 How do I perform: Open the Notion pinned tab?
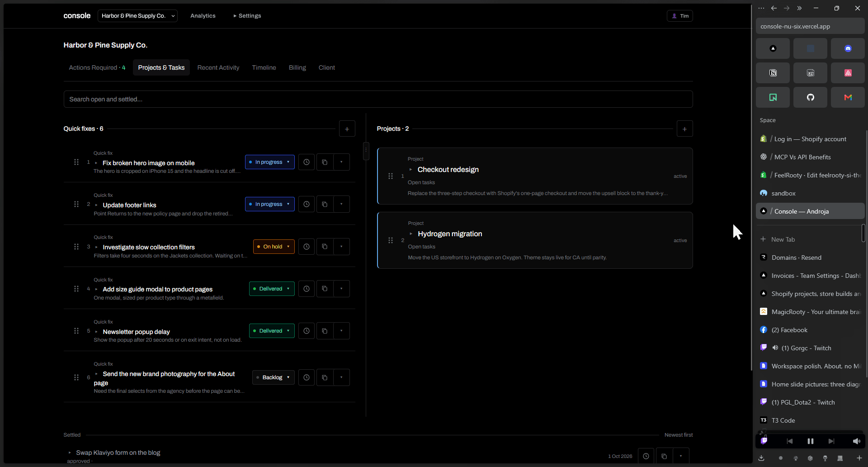(x=773, y=73)
